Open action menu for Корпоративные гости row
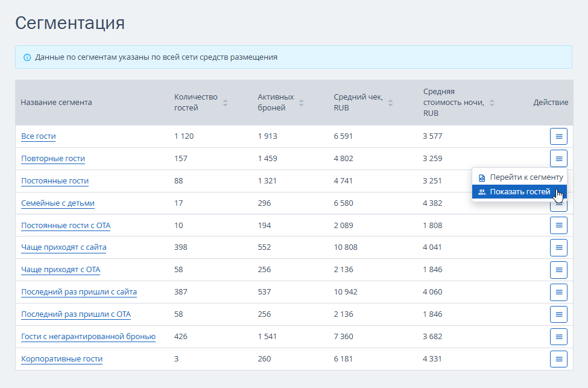This screenshot has height=388, width=588. [558, 359]
